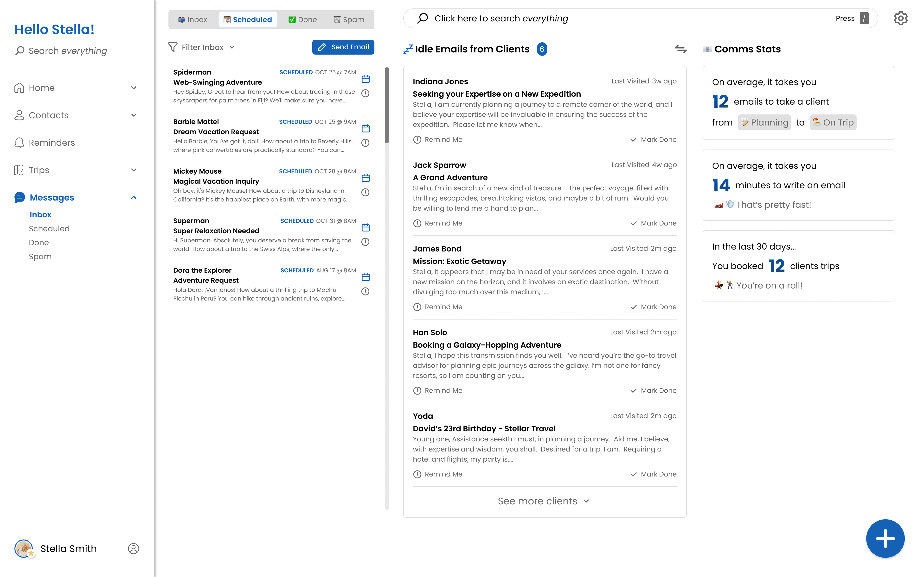This screenshot has height=577, width=924.
Task: Mark Indiana Jones's email as done
Action: coord(653,139)
